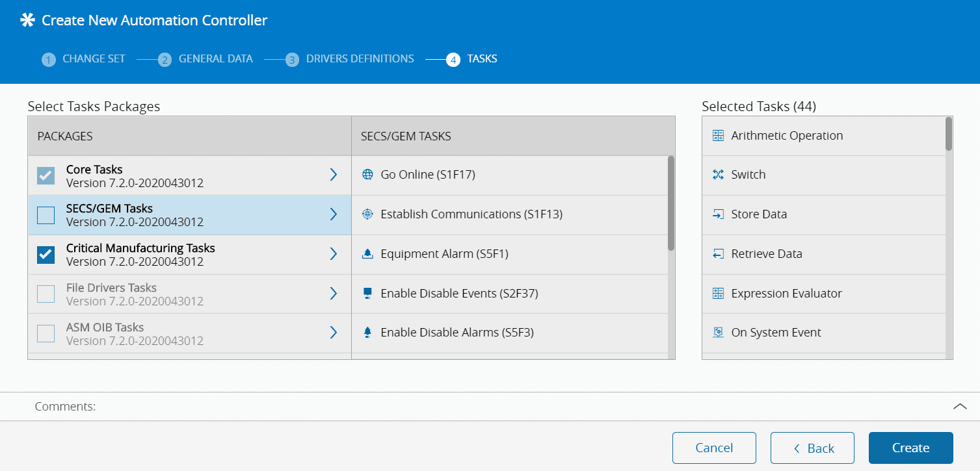The height and width of the screenshot is (471, 980).
Task: Click the On System Event icon
Action: (718, 333)
